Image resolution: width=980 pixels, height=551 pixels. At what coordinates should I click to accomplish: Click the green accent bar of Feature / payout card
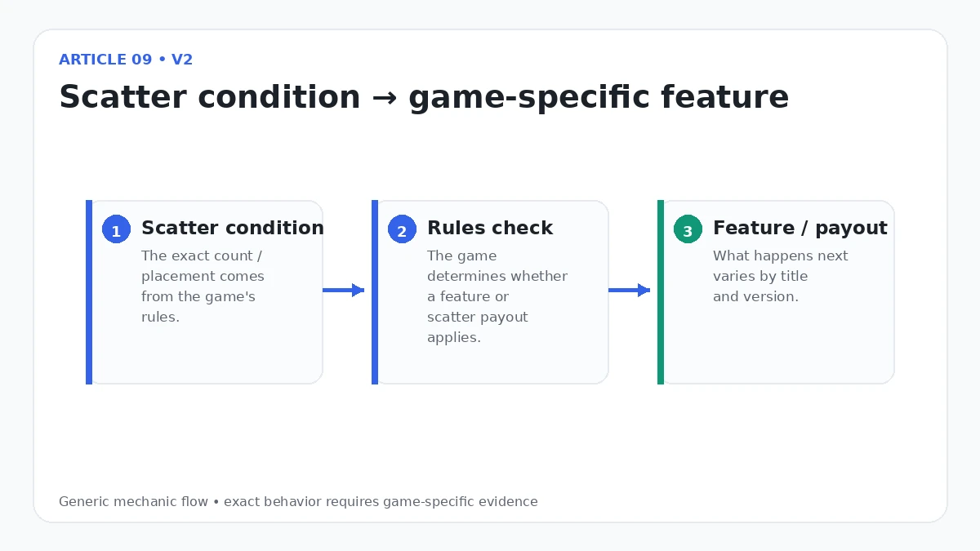[x=661, y=291]
